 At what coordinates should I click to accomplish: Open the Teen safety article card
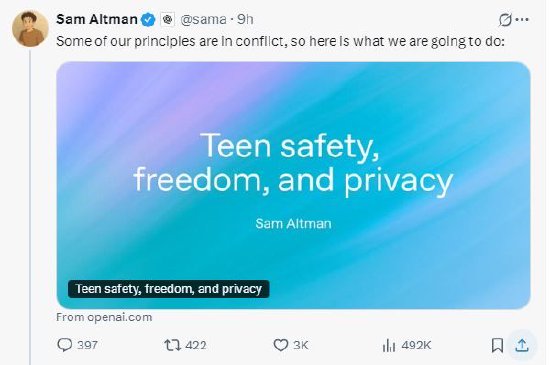pos(293,185)
